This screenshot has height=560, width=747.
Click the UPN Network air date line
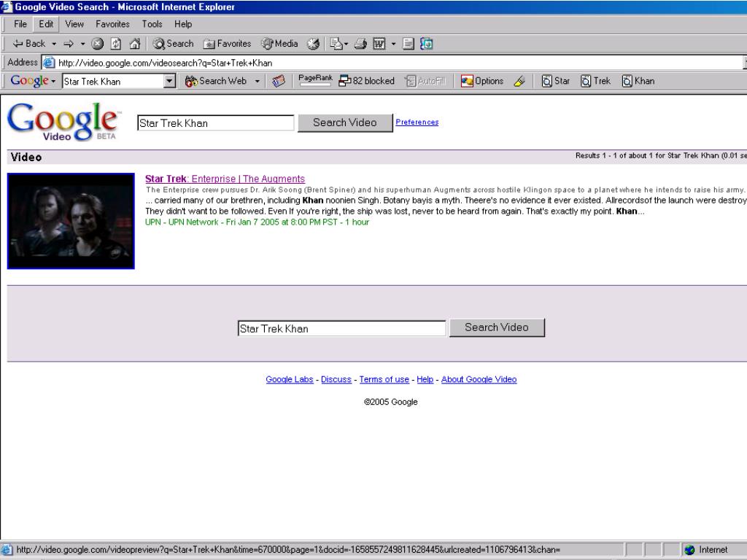tap(258, 222)
